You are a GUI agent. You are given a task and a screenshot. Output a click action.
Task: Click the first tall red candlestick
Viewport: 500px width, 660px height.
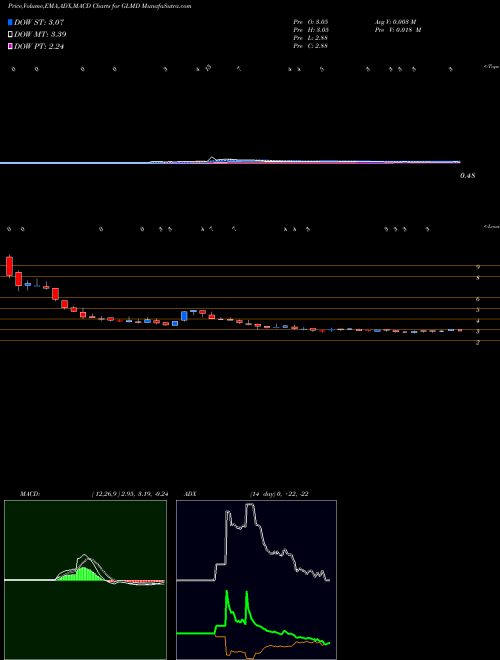pos(9,266)
